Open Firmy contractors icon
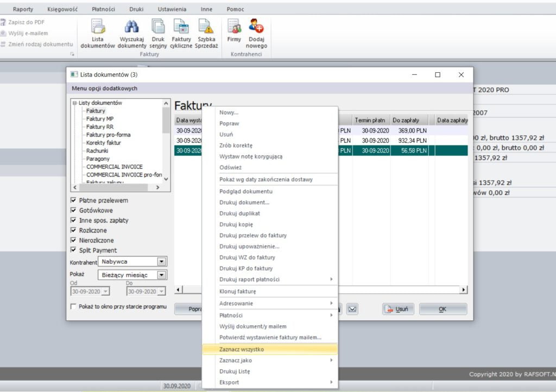This screenshot has height=392, width=556. click(234, 33)
